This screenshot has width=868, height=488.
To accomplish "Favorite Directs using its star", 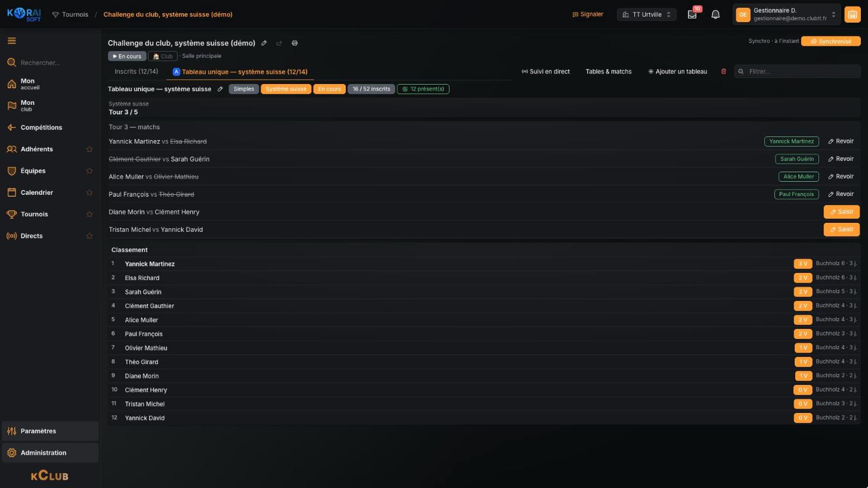I will [x=89, y=236].
